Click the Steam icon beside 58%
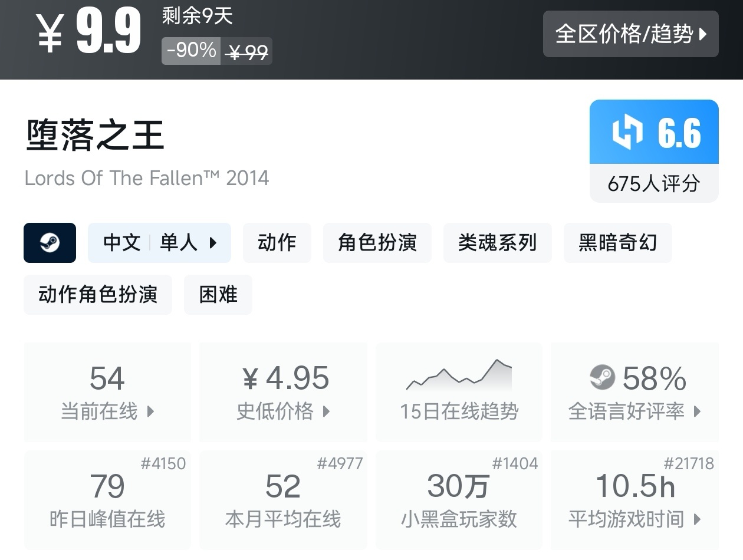The height and width of the screenshot is (560, 743). click(602, 378)
